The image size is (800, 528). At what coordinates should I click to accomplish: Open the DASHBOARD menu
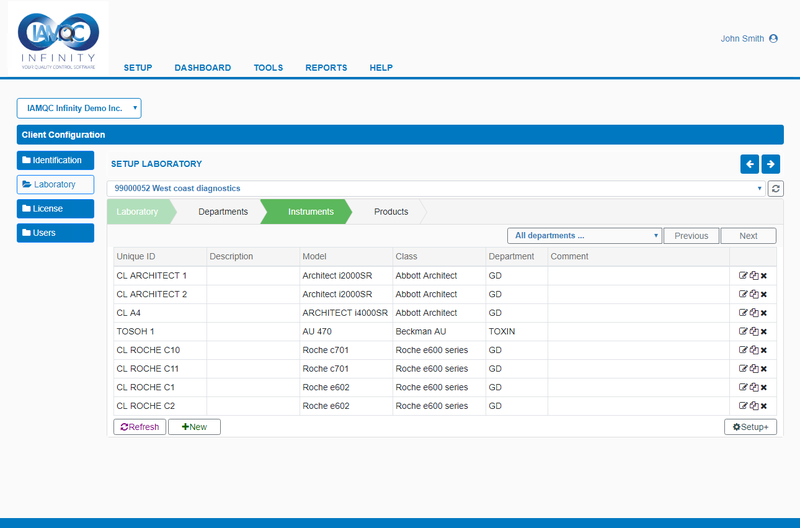(203, 68)
